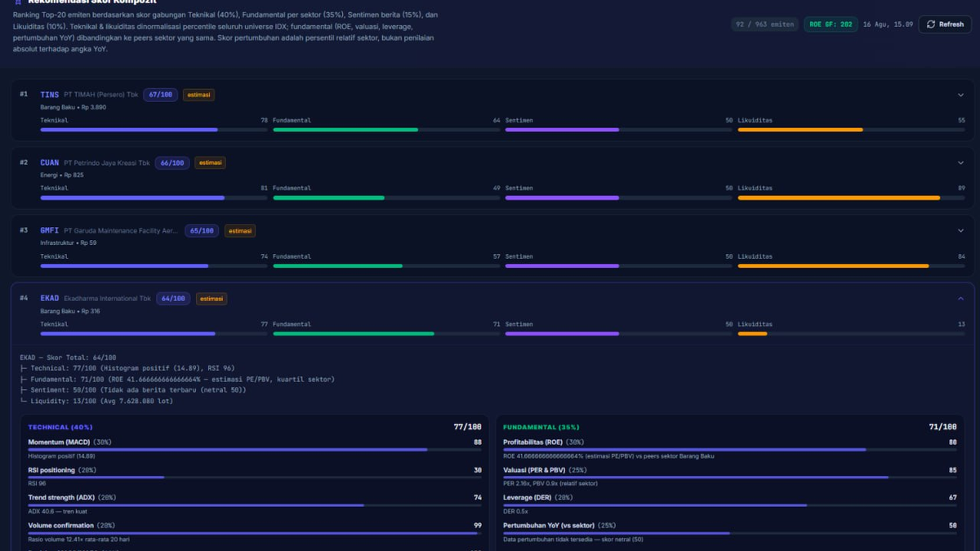Click the estimasi tag on CUAN
The width and height of the screenshot is (980, 551).
tap(210, 162)
